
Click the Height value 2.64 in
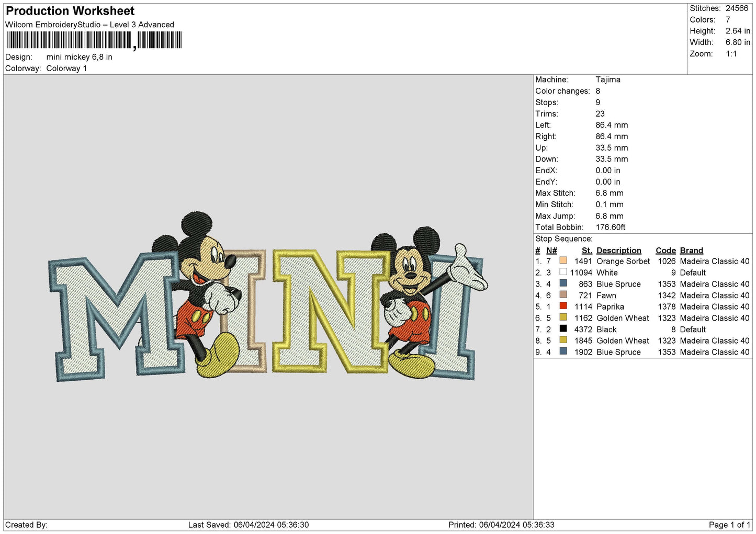tap(738, 31)
